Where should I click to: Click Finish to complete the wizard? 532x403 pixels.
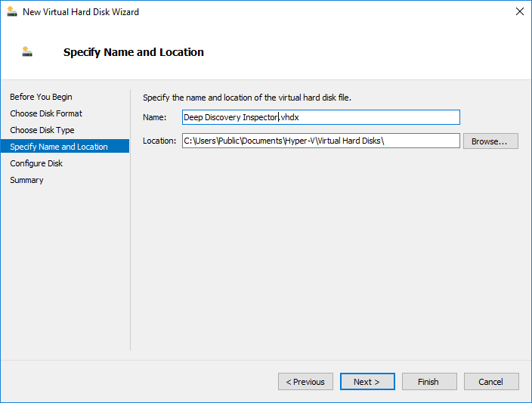click(x=429, y=382)
